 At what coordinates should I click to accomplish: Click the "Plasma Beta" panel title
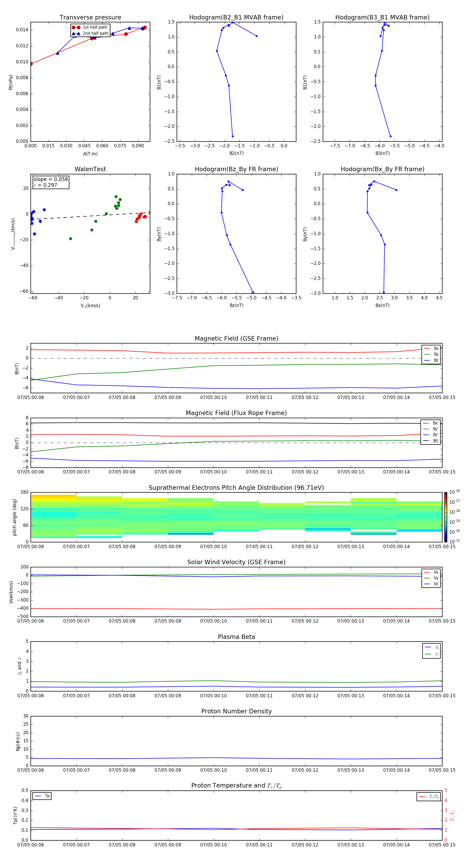click(236, 637)
